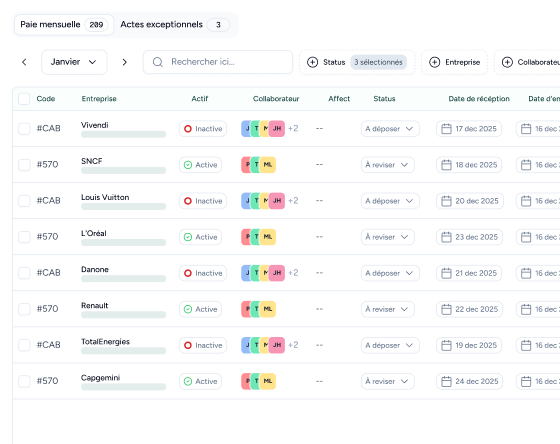Click the Capgemini company name

(100, 378)
